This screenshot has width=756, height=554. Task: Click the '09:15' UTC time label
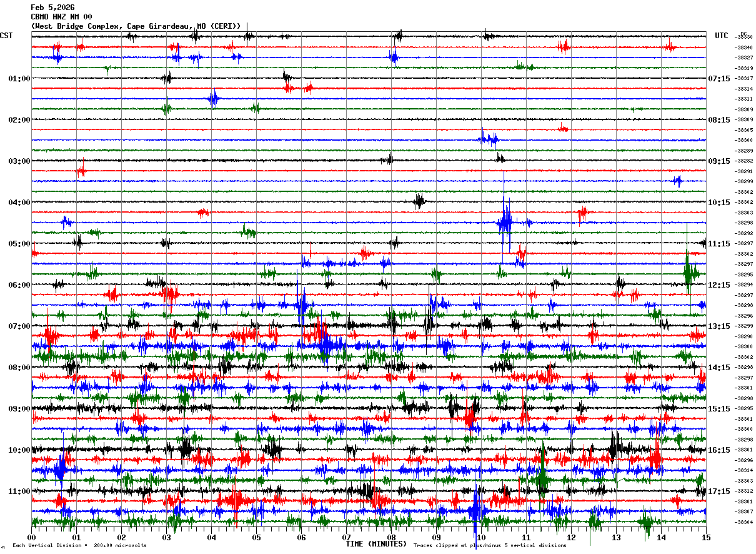719,161
